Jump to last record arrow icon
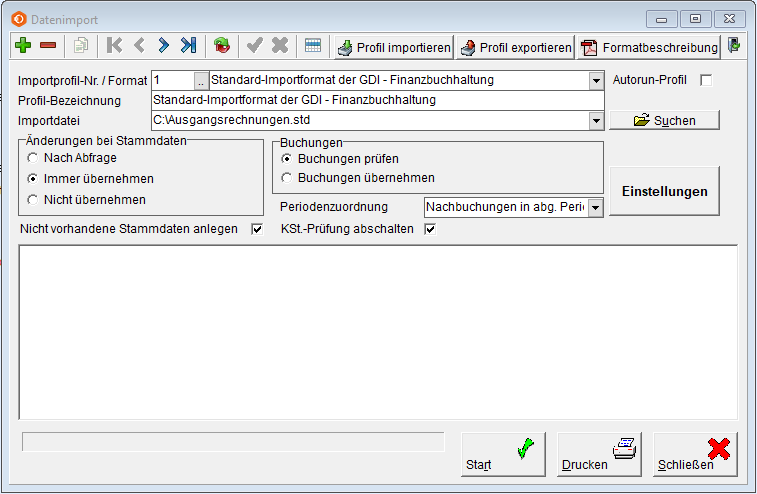This screenshot has width=757, height=494. click(187, 46)
